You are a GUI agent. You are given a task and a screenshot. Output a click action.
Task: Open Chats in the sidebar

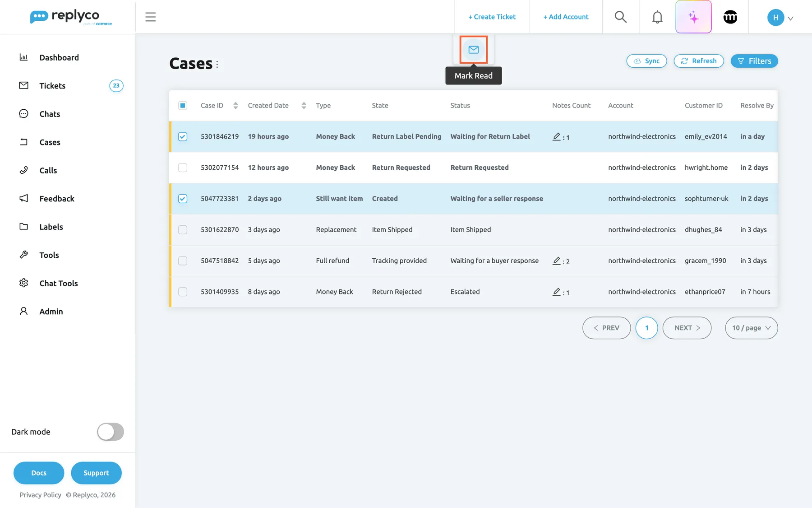pos(50,114)
